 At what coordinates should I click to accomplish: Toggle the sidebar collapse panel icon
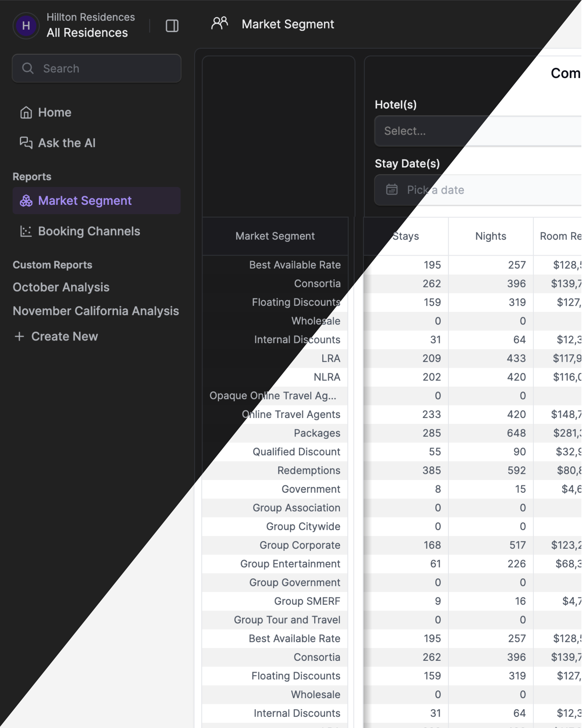[172, 26]
